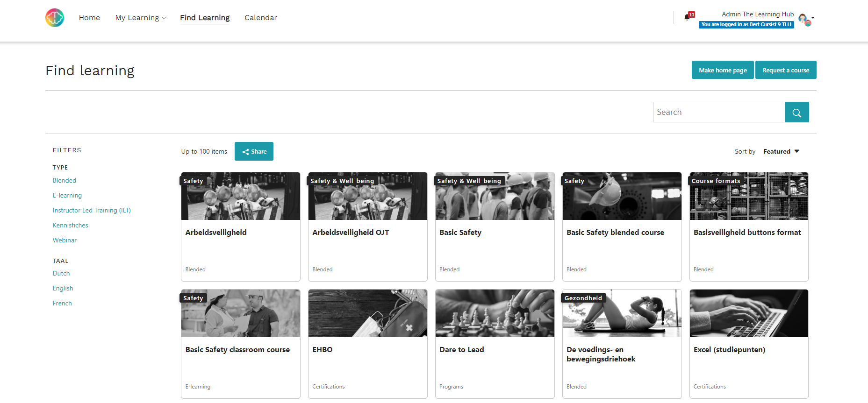Open the Calendar menu item
Screen dimensions: 868x403
click(260, 18)
